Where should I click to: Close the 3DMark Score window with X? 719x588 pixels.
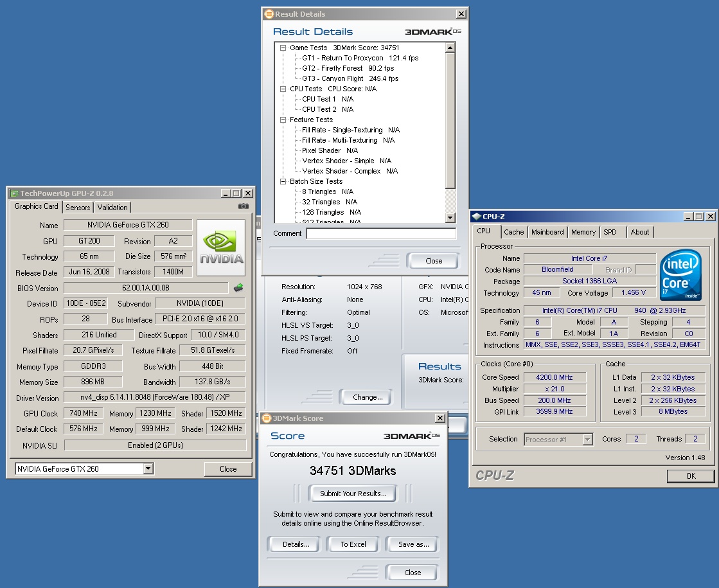pos(439,418)
